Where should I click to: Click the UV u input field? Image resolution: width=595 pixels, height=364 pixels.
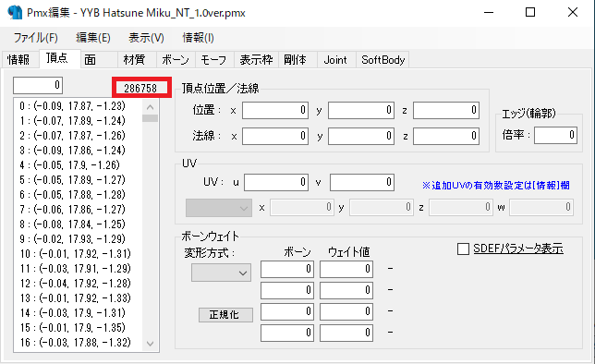276,182
